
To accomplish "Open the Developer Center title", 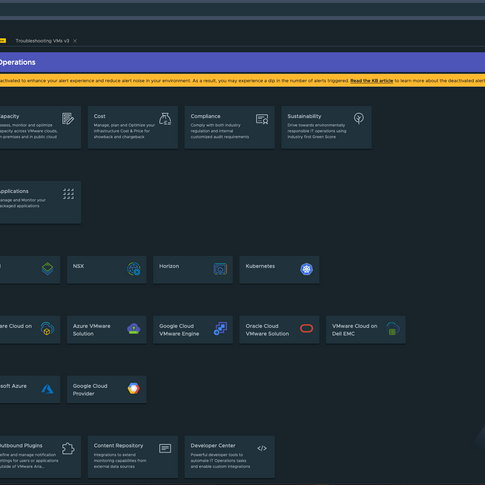I will [213, 446].
